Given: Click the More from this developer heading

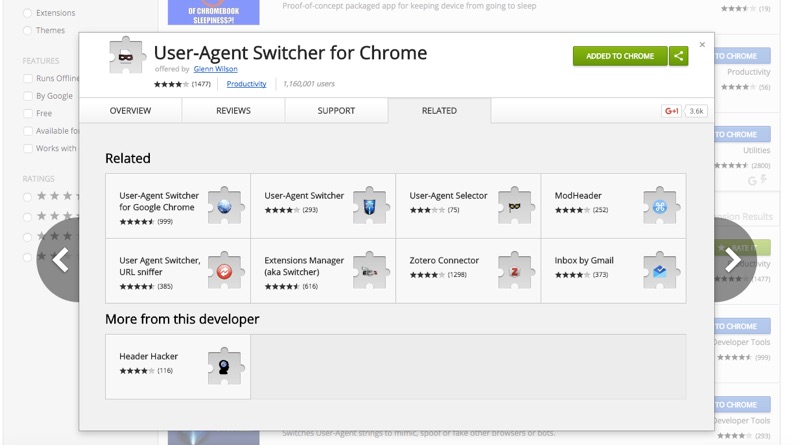Looking at the screenshot, I should coord(182,319).
